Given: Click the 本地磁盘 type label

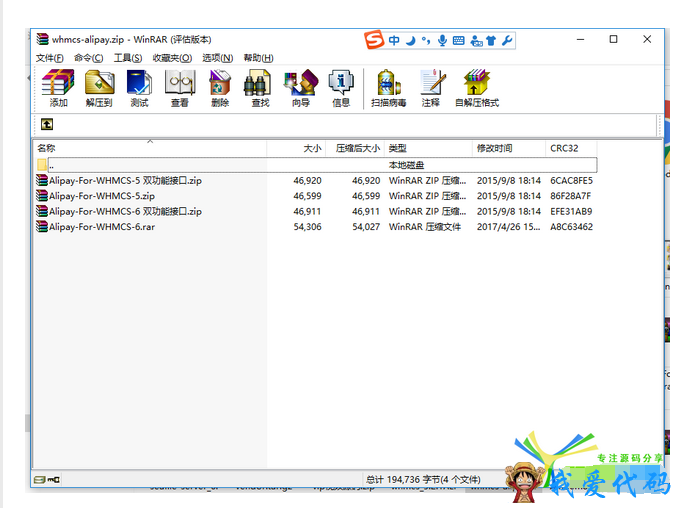Looking at the screenshot, I should pos(406,165).
